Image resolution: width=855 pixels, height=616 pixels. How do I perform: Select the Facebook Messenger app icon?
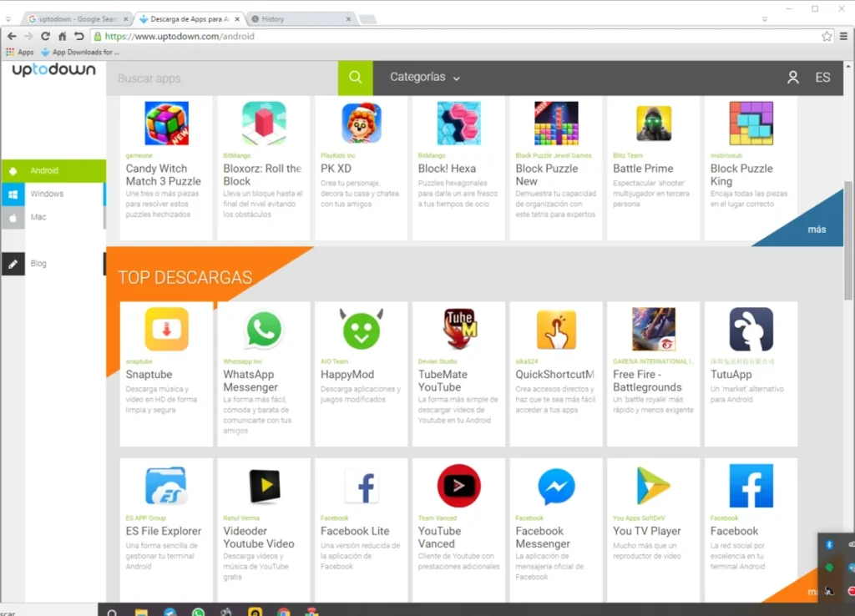[x=556, y=486]
